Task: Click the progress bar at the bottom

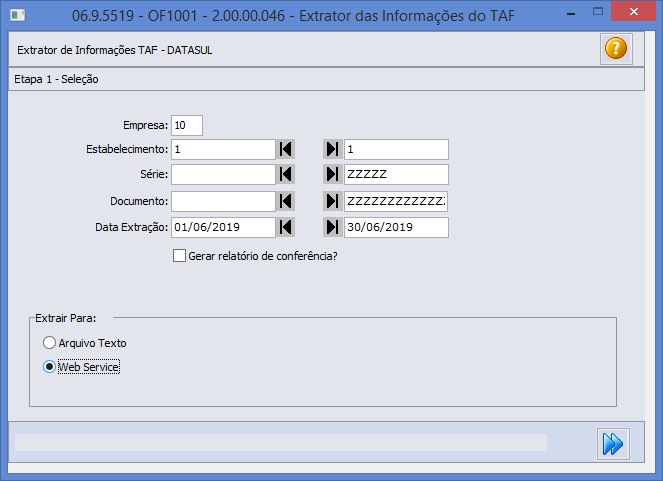Action: 281,443
